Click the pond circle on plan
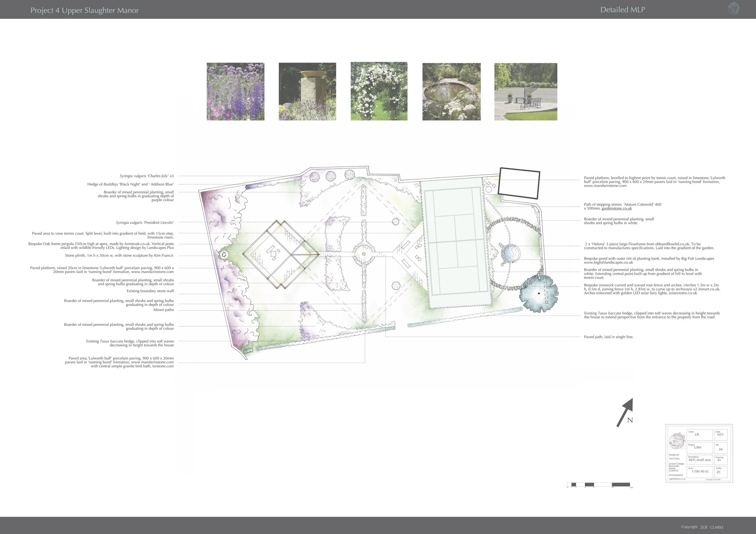The width and height of the screenshot is (756, 534). (x=510, y=253)
